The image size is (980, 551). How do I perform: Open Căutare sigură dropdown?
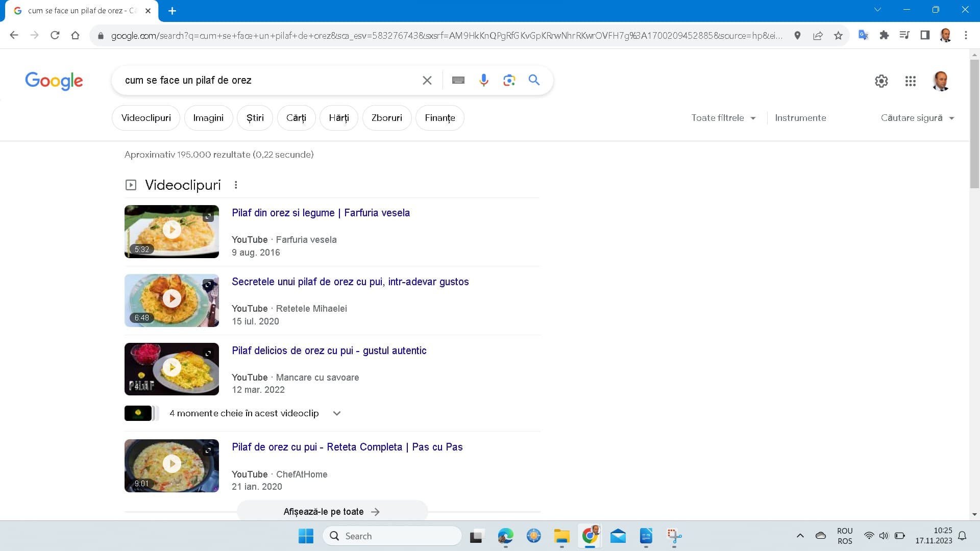point(917,118)
